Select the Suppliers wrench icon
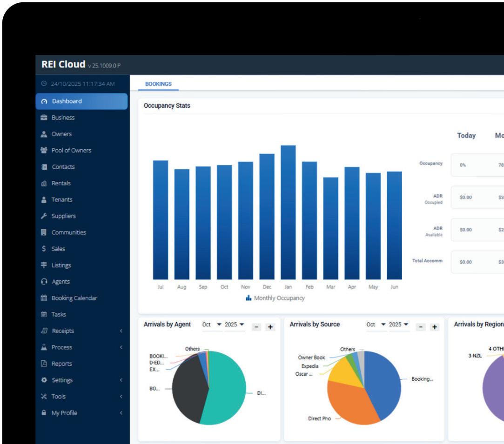Viewport: 504px width, 444px height. (44, 216)
